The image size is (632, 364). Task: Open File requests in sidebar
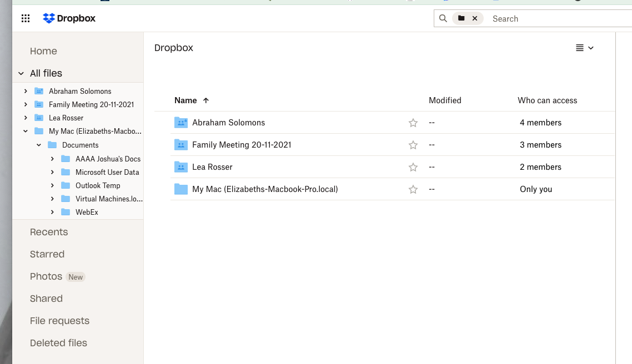59,321
